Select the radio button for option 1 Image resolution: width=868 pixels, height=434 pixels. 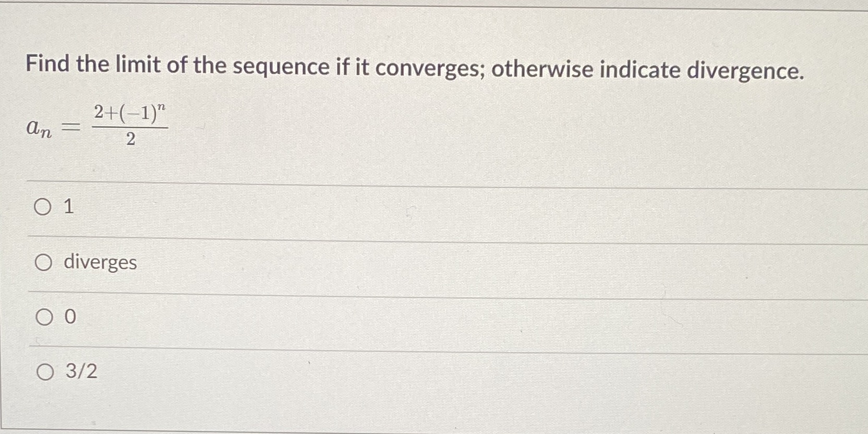click(44, 208)
